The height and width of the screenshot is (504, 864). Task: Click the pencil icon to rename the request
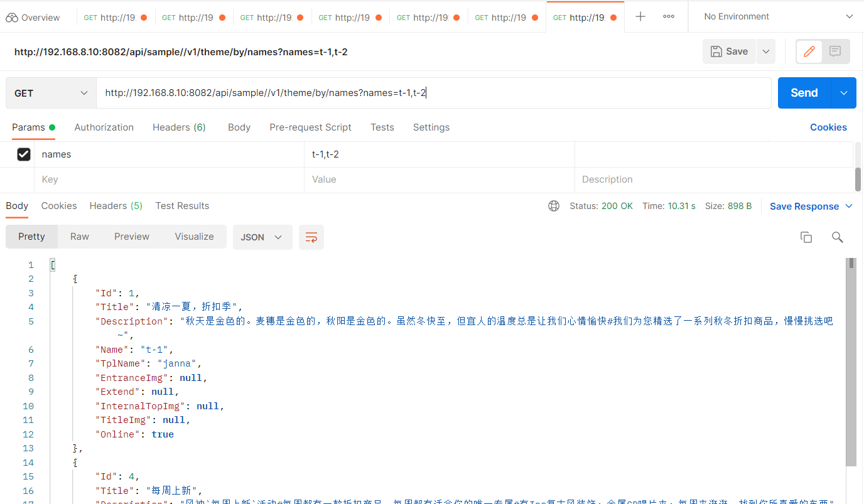[809, 51]
